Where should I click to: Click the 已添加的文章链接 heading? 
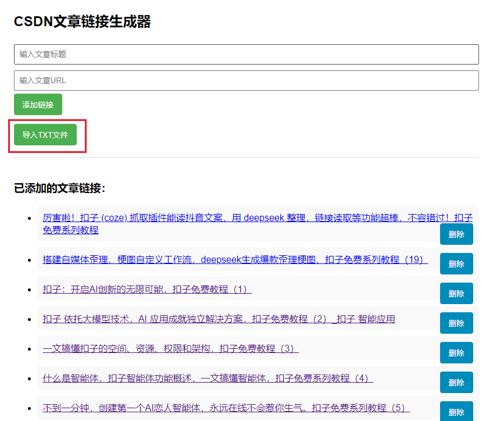point(60,188)
